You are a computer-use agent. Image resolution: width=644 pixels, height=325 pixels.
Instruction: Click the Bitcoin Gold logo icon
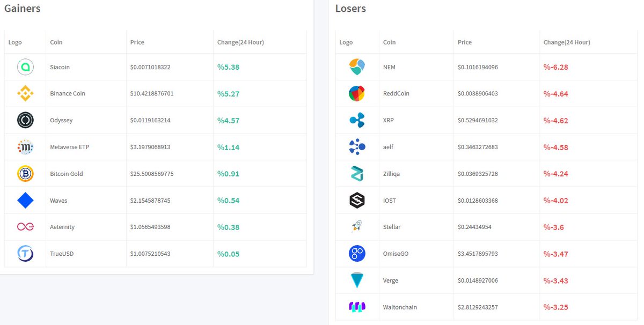(25, 174)
